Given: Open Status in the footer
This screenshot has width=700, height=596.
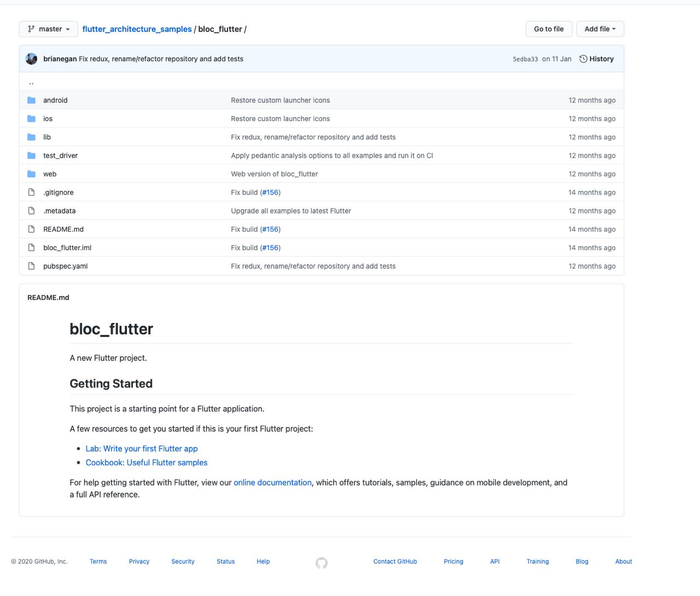Looking at the screenshot, I should [x=225, y=562].
